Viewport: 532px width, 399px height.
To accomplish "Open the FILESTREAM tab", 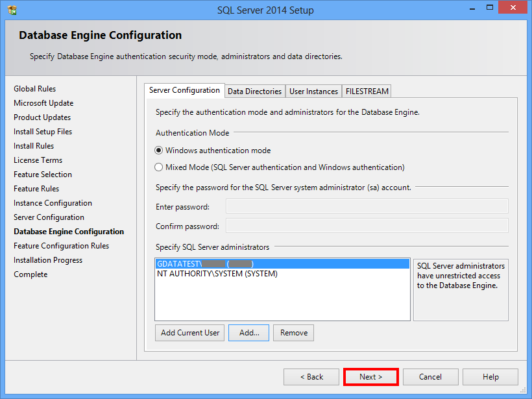I will pyautogui.click(x=367, y=91).
